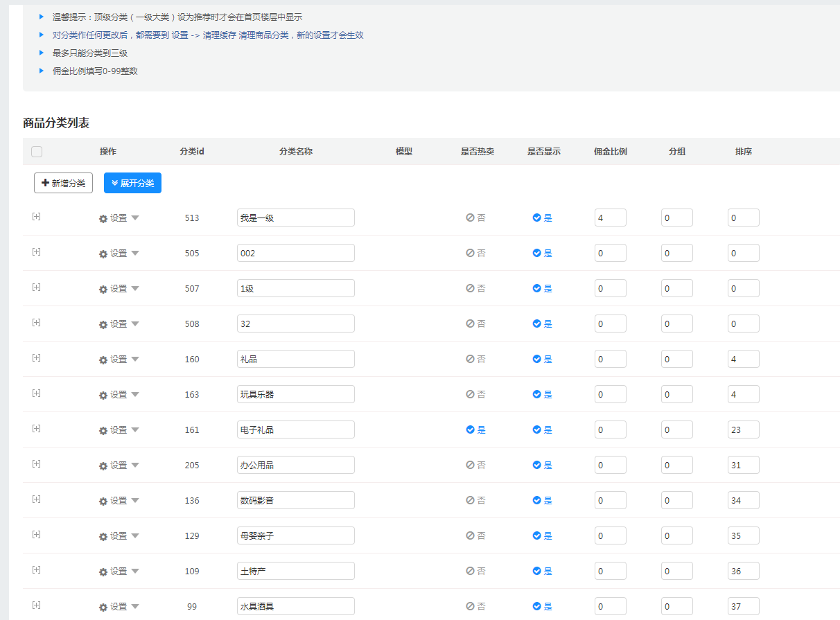Viewport: 840px width, 620px height.
Task: Open 设置 dropdown arrow for category 505
Action: pos(135,253)
